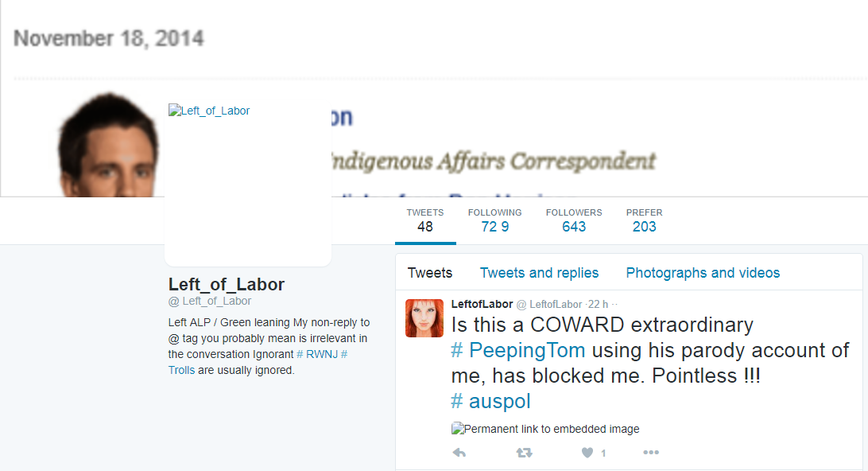Open the #PeepingTom hashtag link
Viewport: 868px width, 471px height.
click(518, 350)
